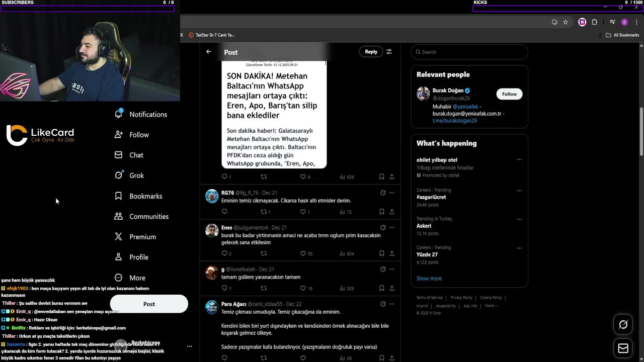Image resolution: width=644 pixels, height=362 pixels.
Task: Open more options on RG76's reply
Action: click(392, 193)
